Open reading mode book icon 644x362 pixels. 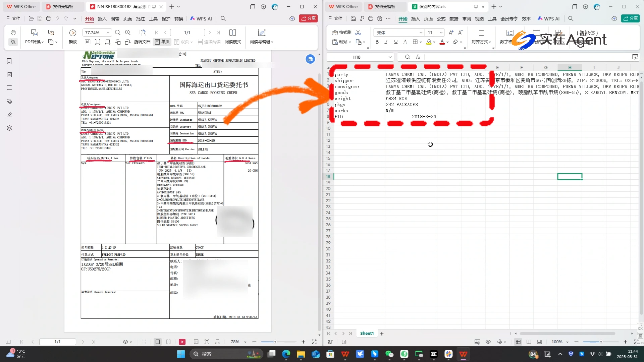pyautogui.click(x=232, y=33)
